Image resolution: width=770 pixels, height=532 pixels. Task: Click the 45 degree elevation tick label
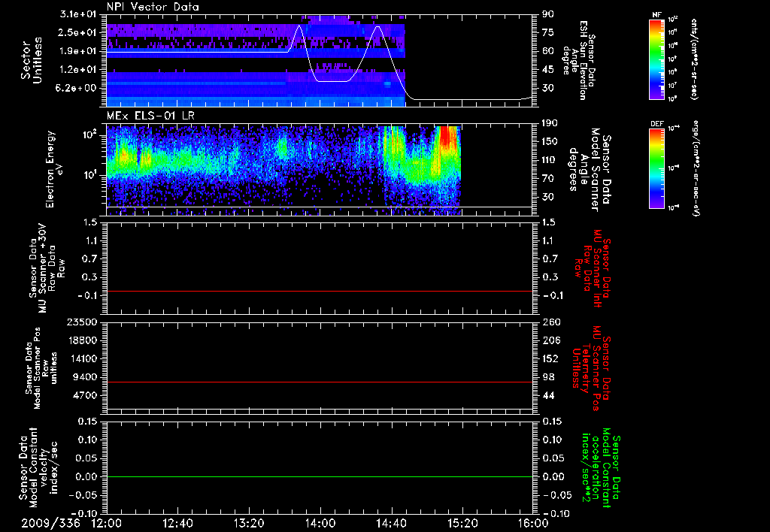[547, 70]
